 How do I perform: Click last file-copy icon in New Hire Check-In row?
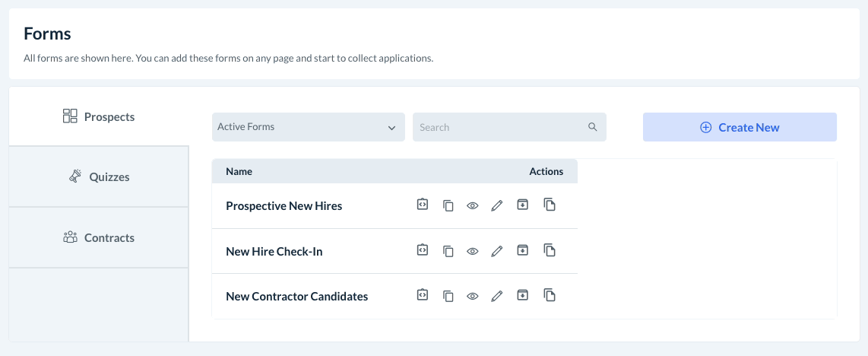pyautogui.click(x=550, y=250)
